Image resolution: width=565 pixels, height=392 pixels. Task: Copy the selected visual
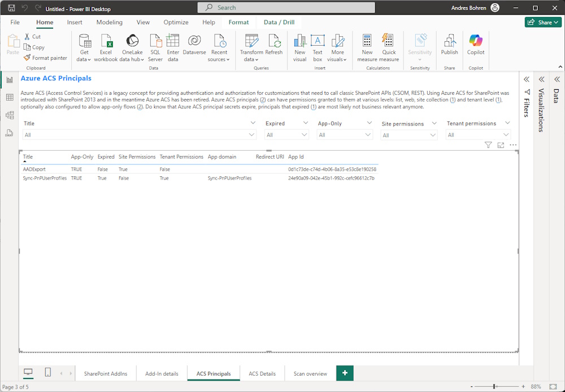(x=34, y=47)
